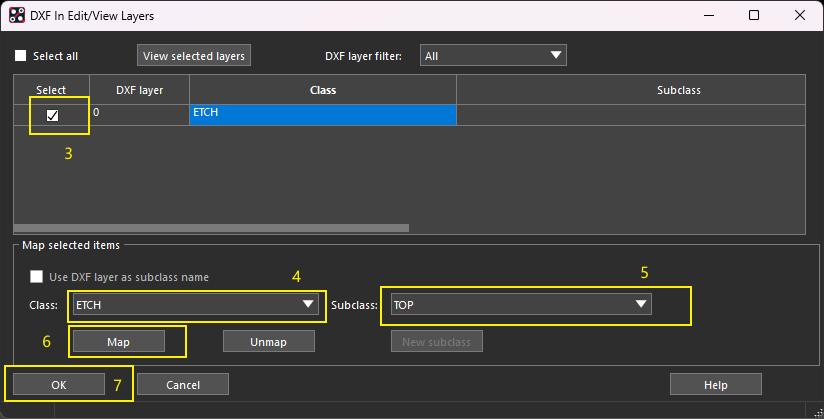824x419 pixels.
Task: Click the Cancel button
Action: (x=183, y=384)
